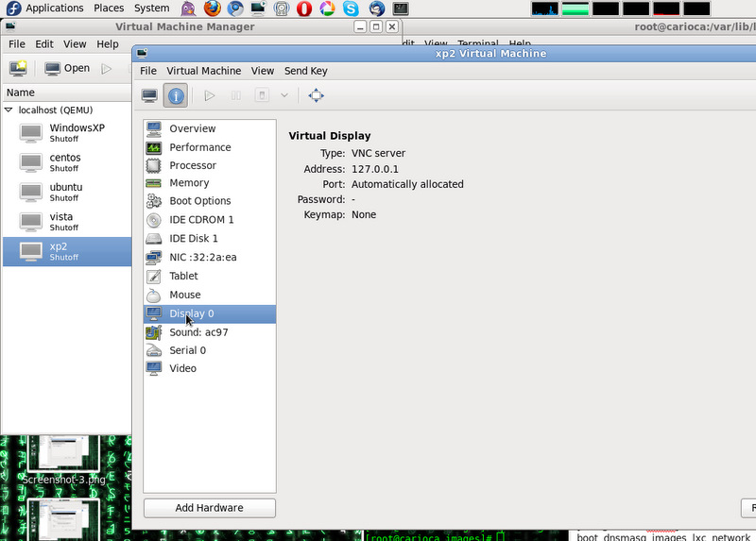Open the Opera browser panel icon
The image size is (756, 541).
pos(304,8)
